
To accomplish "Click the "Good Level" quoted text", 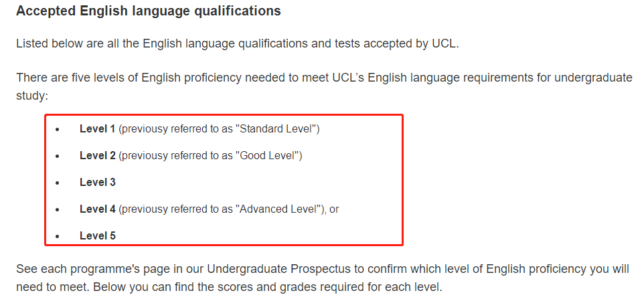I will [x=269, y=155].
